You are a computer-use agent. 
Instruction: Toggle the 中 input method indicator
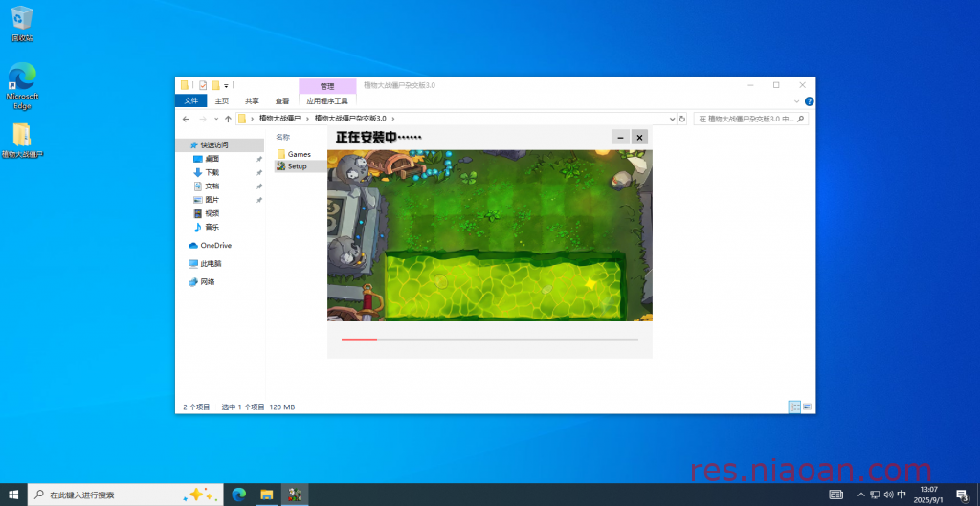(x=902, y=495)
